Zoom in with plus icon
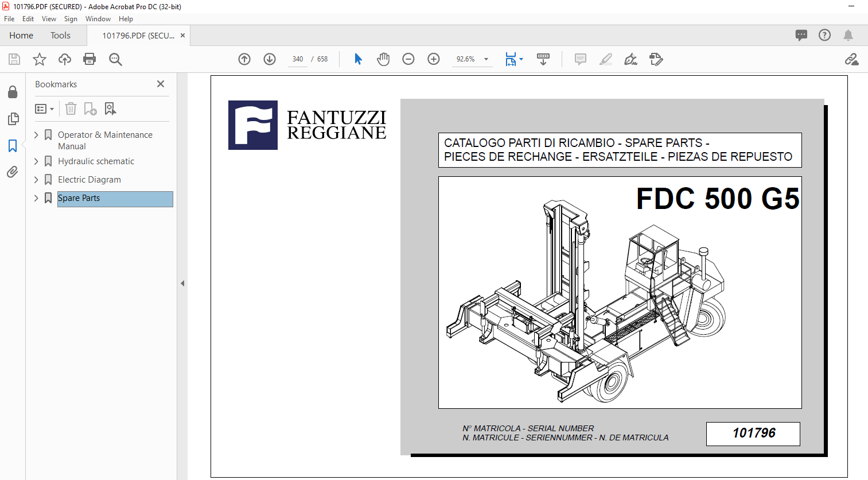This screenshot has height=480, width=868. coord(434,59)
